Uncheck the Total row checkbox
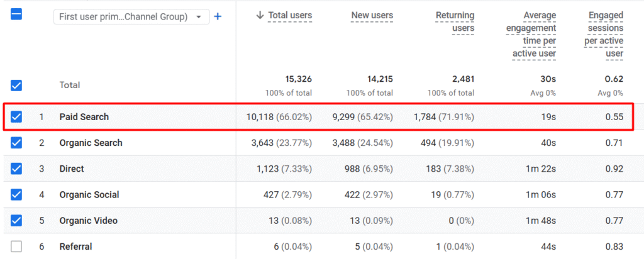Viewport: 644px width, 266px height. [x=16, y=86]
